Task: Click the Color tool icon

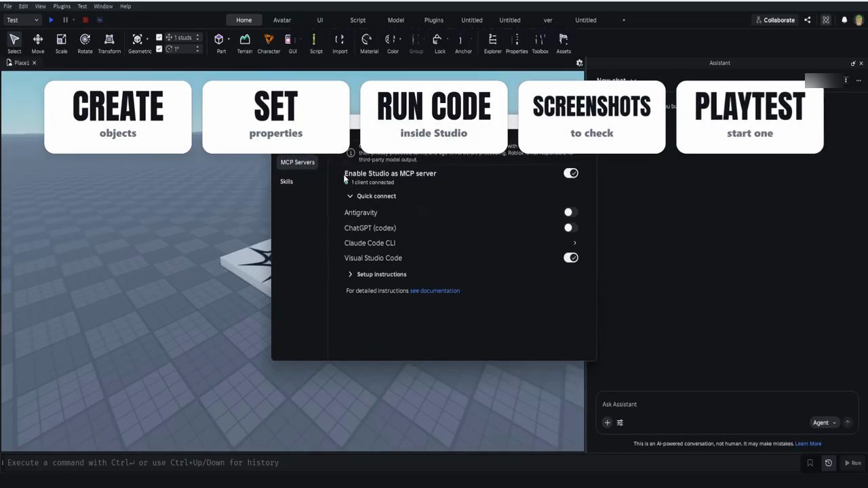Action: [391, 39]
